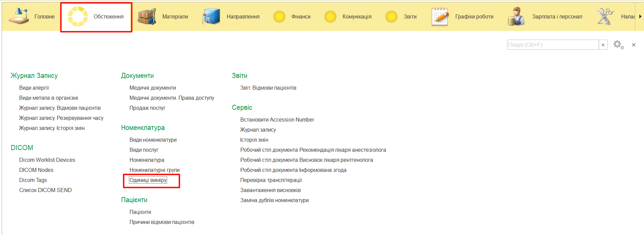The image size is (644, 235).
Task: Click the desk lamp Головне icon
Action: tap(18, 16)
